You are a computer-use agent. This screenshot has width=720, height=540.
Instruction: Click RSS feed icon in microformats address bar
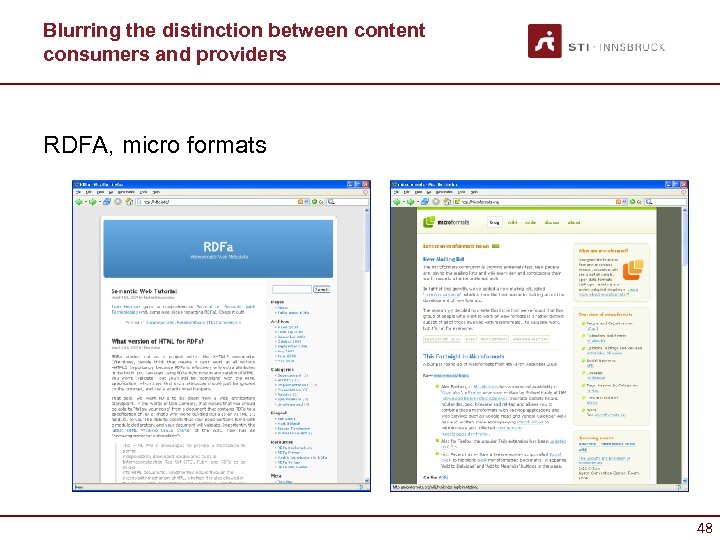tap(619, 202)
